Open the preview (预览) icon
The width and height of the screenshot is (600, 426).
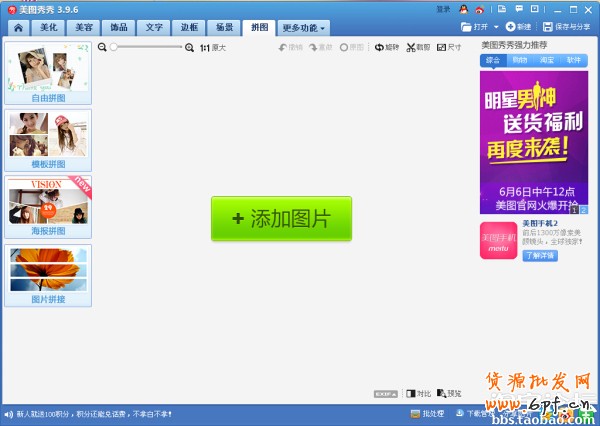click(449, 393)
